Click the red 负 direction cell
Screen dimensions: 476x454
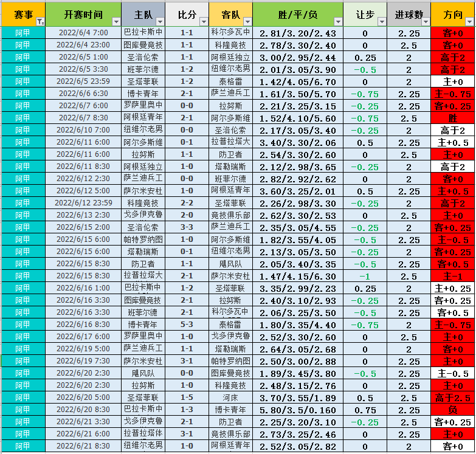coord(453,410)
